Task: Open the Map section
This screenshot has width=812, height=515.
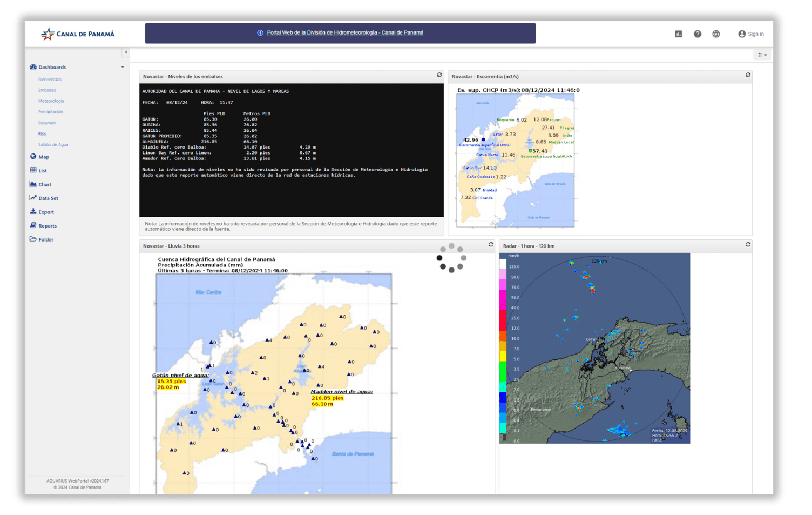Action: click(x=44, y=157)
